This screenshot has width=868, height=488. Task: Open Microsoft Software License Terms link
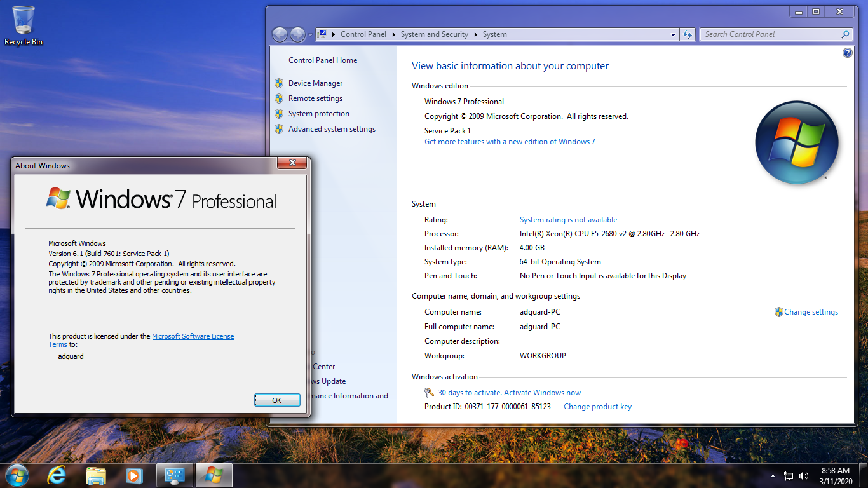pyautogui.click(x=193, y=336)
